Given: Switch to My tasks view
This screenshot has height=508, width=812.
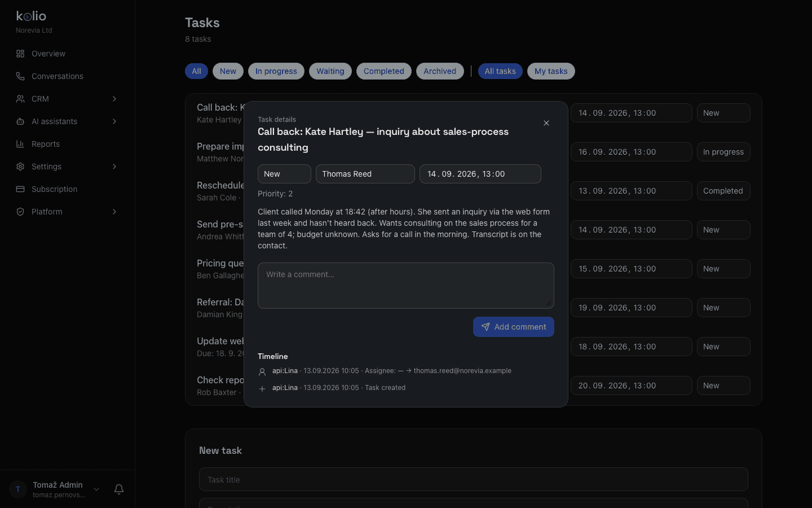Looking at the screenshot, I should click(x=551, y=71).
